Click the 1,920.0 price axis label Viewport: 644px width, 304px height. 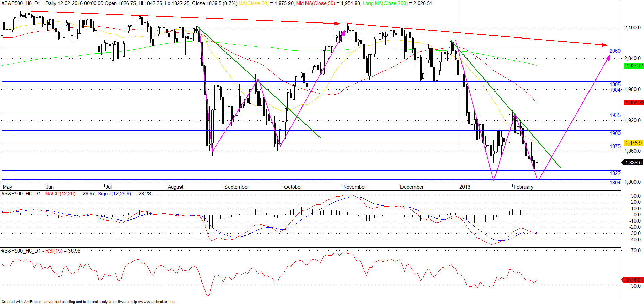tap(632, 120)
